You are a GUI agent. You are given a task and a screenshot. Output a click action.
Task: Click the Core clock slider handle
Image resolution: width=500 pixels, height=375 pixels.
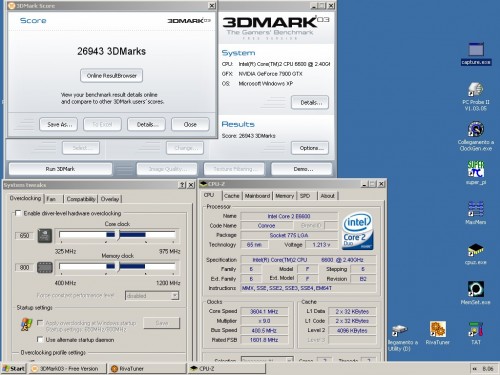point(118,235)
